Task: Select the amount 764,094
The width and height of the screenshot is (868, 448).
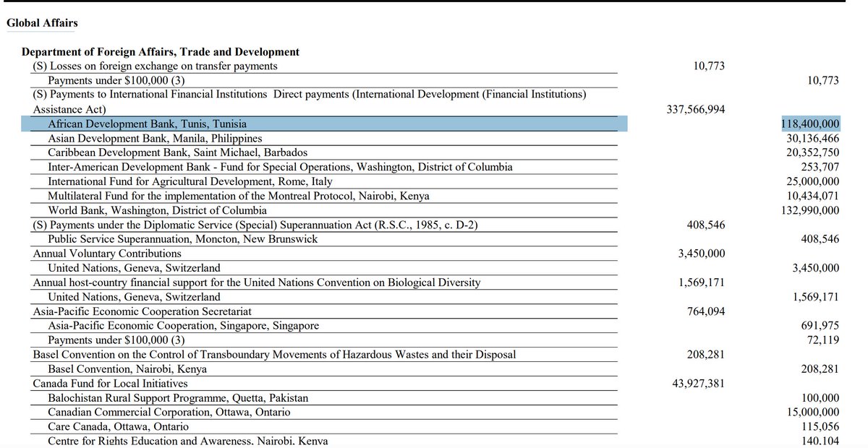Action: (x=705, y=311)
